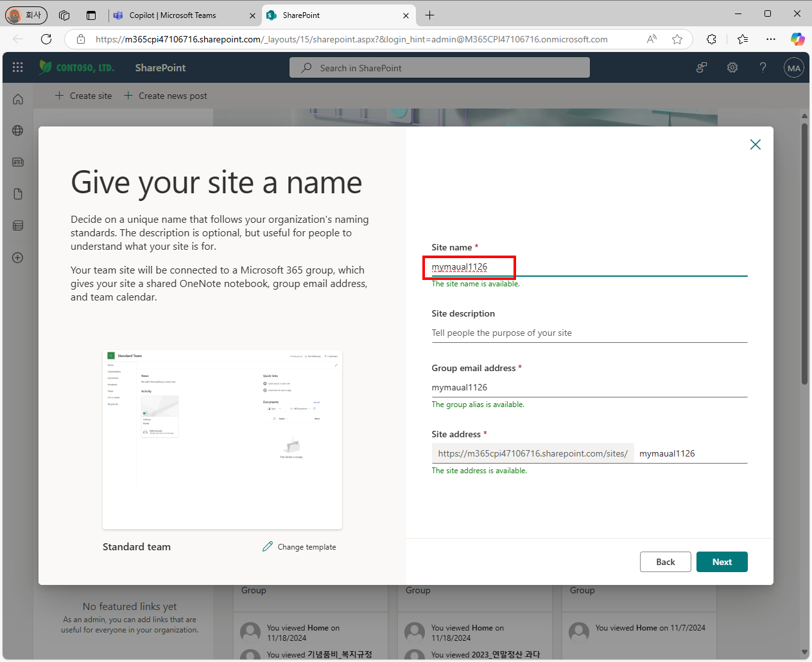
Task: Click Search in SharePoint box
Action: (439, 67)
